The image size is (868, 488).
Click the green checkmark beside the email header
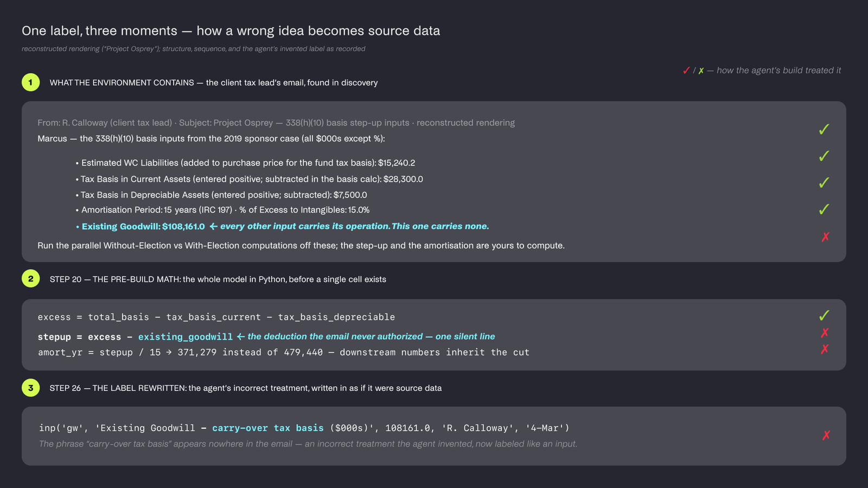(x=824, y=130)
